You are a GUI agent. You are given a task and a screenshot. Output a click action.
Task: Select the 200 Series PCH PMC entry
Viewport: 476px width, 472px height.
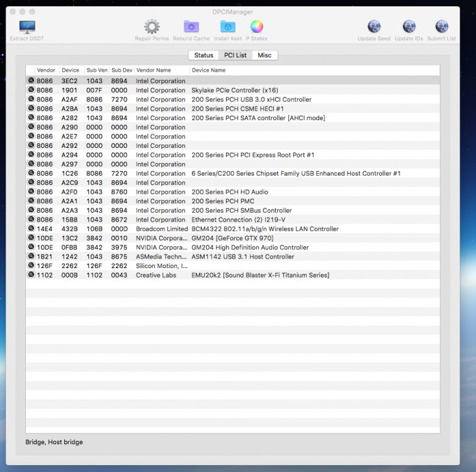coord(233,201)
